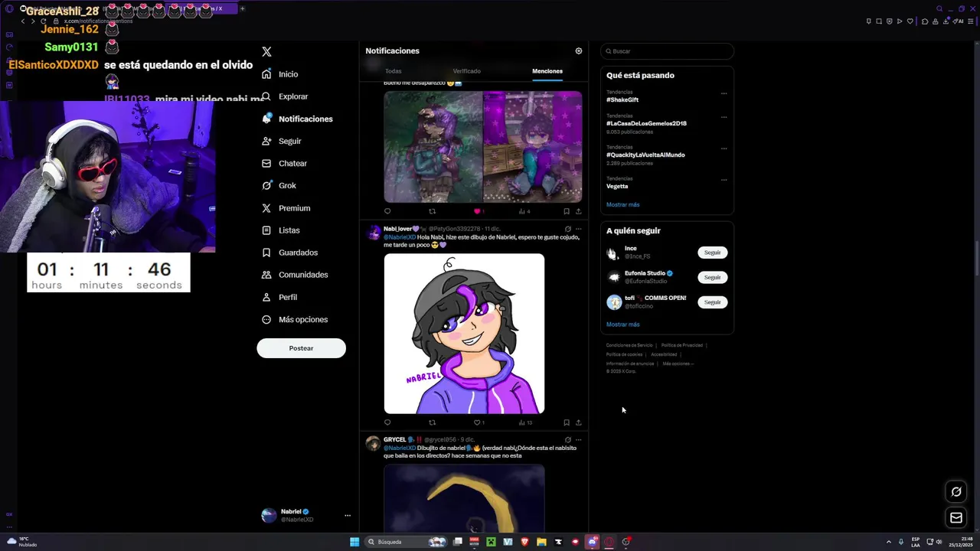The image size is (980, 551).
Task: Open Notificaciones in the sidebar
Action: [297, 119]
